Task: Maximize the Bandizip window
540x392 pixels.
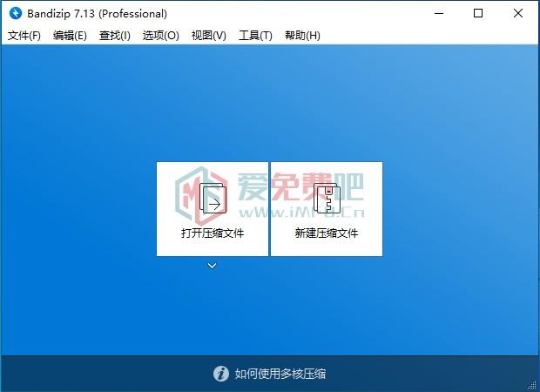Action: pyautogui.click(x=478, y=13)
